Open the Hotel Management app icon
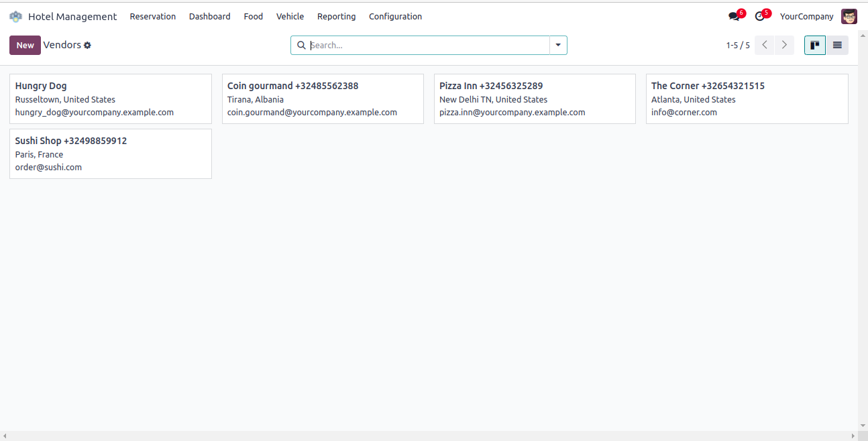 15,16
